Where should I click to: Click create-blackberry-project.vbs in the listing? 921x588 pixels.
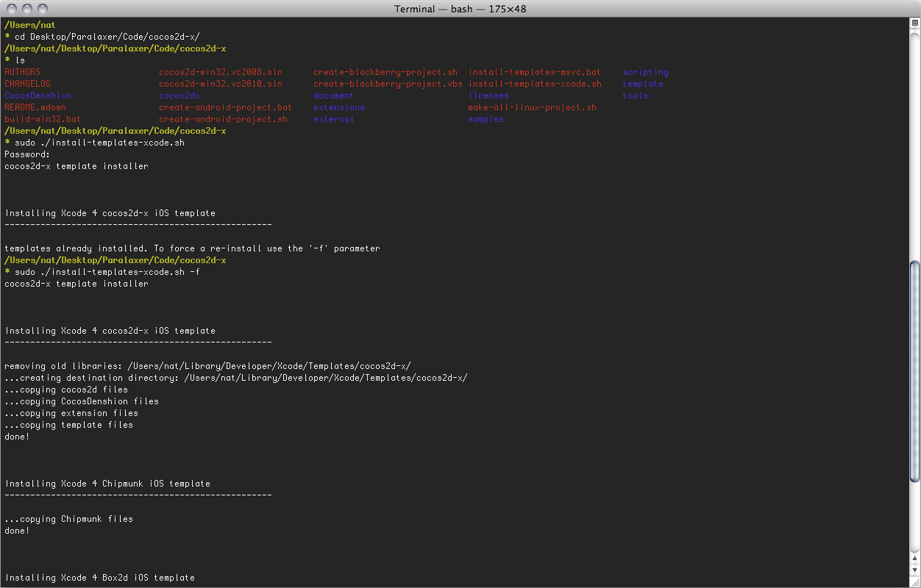[388, 84]
